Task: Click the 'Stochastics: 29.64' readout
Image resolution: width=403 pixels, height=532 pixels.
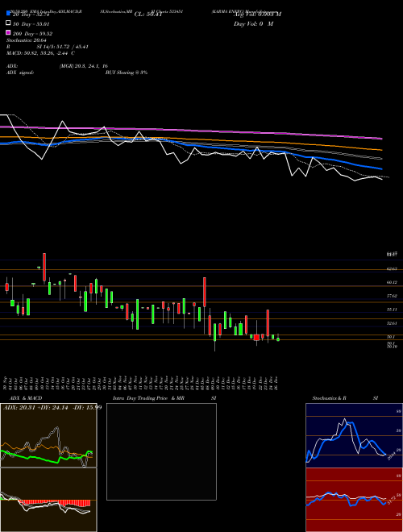Action: click(x=27, y=40)
